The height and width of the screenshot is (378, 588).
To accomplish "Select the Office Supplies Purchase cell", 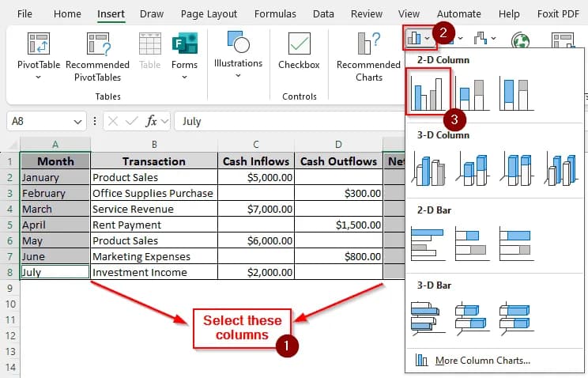I will 154,193.
